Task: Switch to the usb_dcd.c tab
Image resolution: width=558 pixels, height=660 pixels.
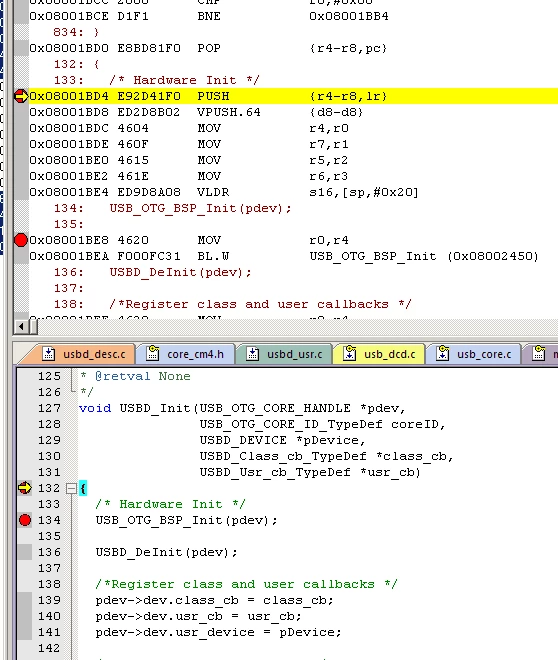Action: coord(379,354)
